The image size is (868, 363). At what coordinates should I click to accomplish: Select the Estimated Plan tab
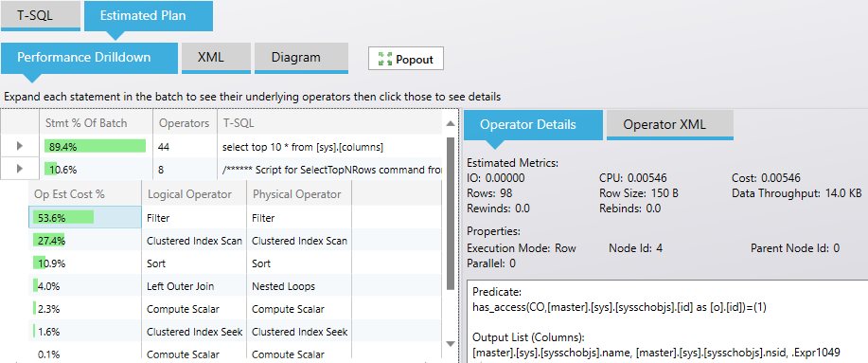point(149,15)
